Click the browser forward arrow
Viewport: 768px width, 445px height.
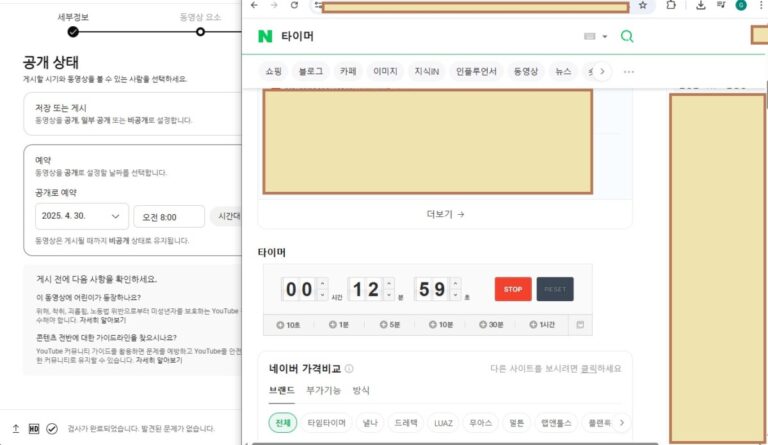pos(274,5)
